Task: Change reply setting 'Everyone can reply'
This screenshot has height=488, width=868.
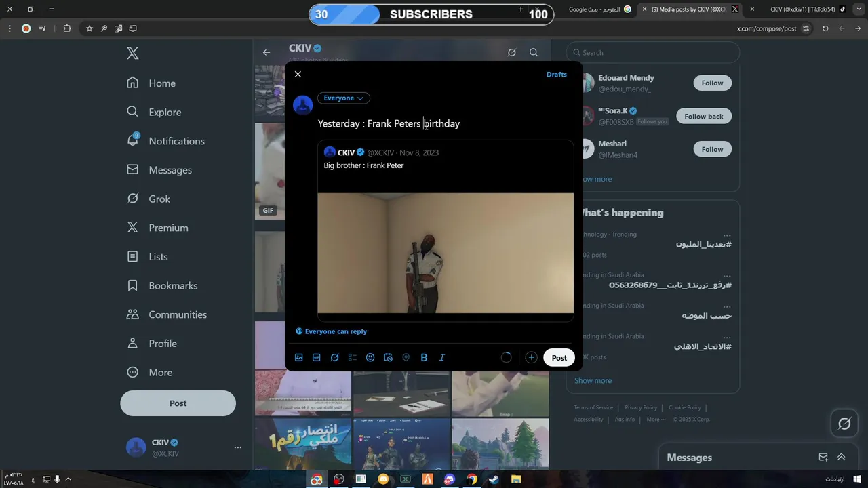Action: coord(332,331)
